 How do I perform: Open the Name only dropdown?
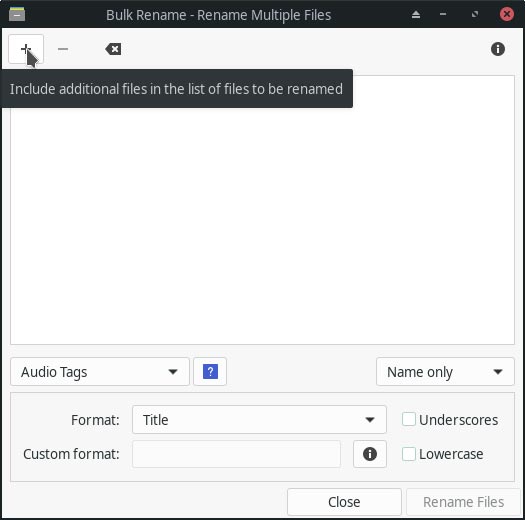click(445, 371)
